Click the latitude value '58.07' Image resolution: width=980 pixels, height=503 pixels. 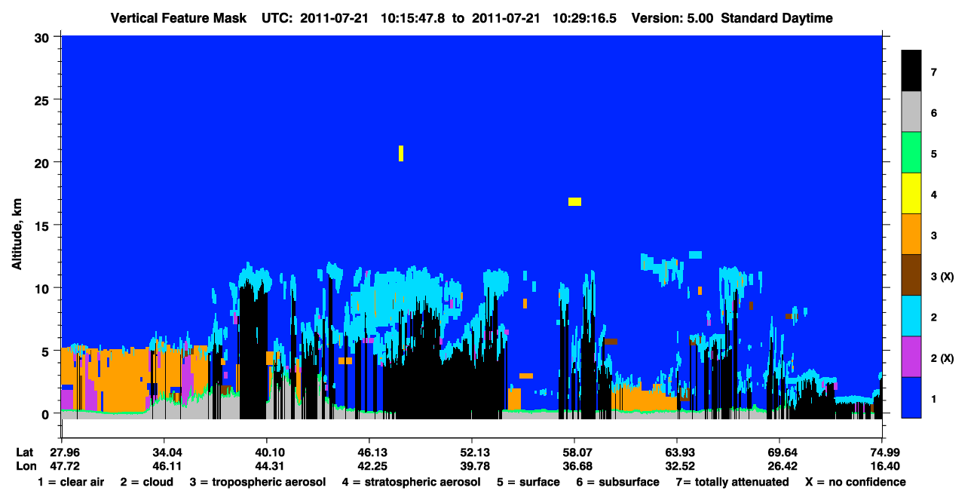(x=577, y=452)
